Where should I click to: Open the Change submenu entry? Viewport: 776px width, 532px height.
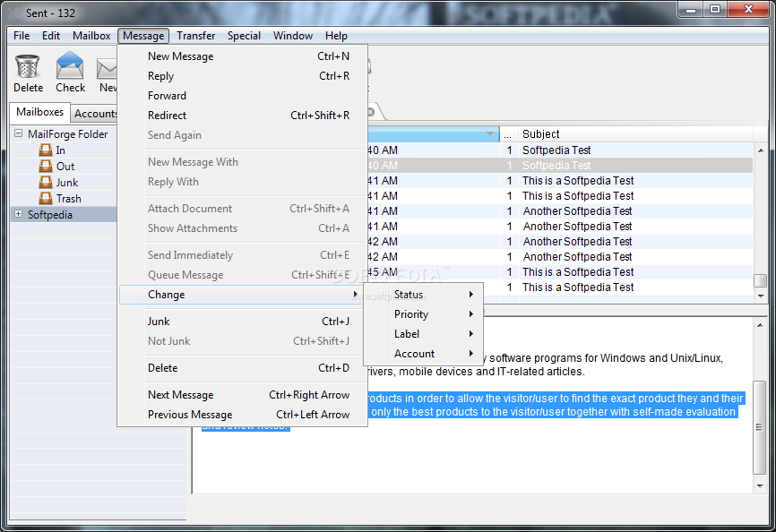[242, 294]
